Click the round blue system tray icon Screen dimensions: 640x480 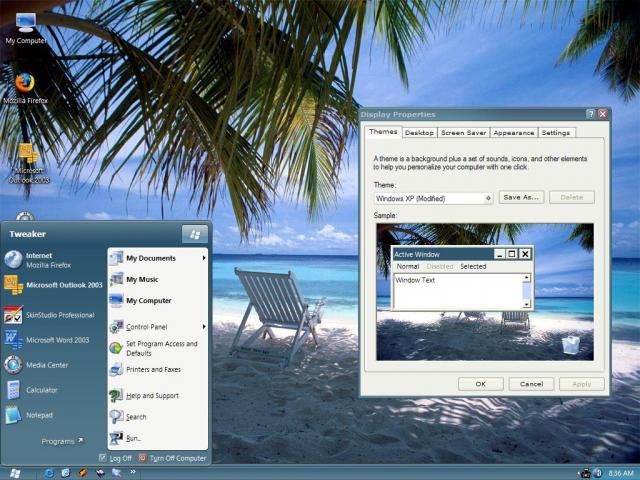598,473
